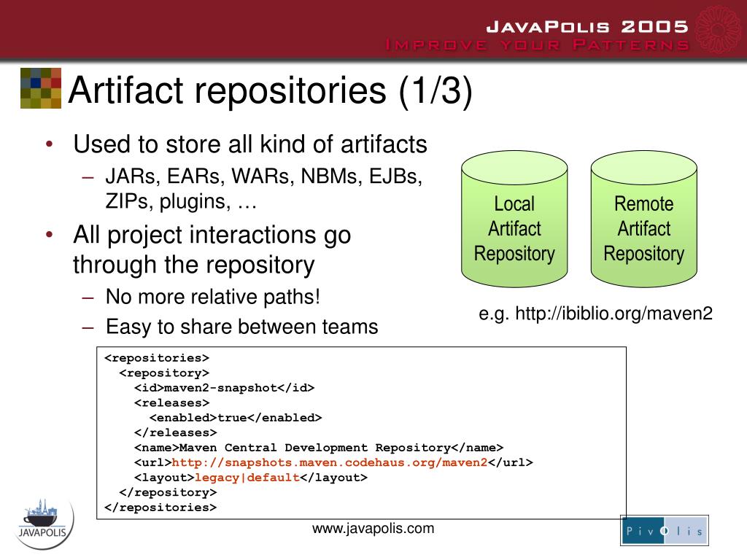Click the closing </releases> tag line
This screenshot has height=560, width=747.
click(176, 432)
